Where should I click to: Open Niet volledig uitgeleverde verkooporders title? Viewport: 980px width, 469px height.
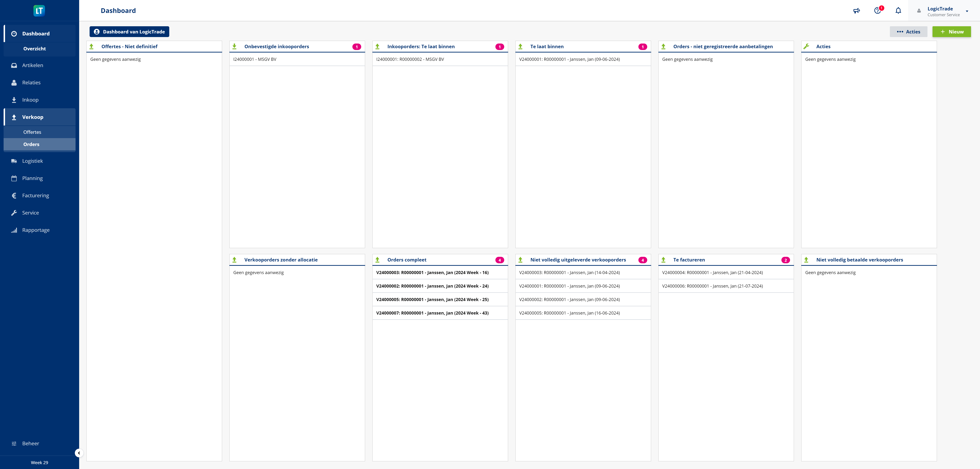pyautogui.click(x=578, y=260)
